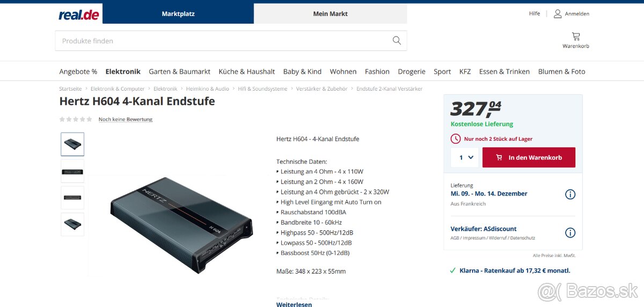This screenshot has width=644, height=307.
Task: Click the Elektronik & Computer breadcrumb
Action: (118, 89)
